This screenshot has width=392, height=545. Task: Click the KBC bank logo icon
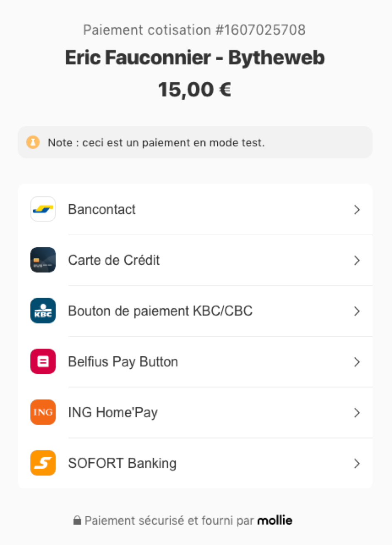pyautogui.click(x=43, y=311)
